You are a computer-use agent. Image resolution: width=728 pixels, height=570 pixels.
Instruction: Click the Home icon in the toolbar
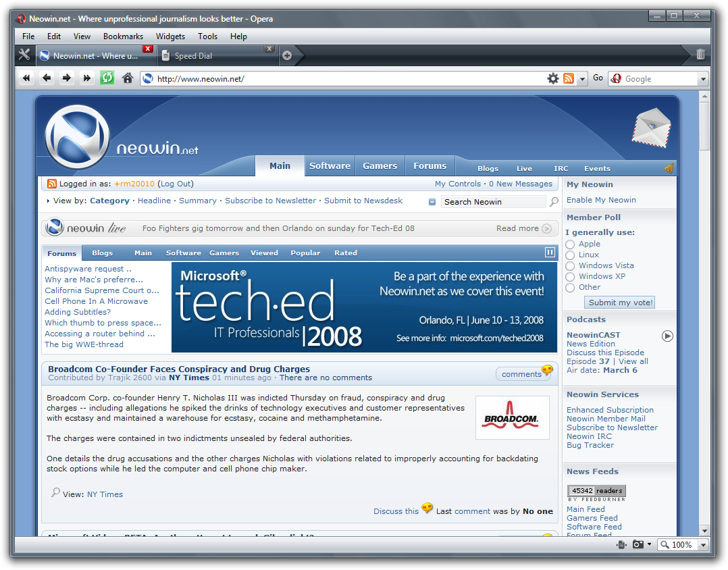click(x=126, y=78)
